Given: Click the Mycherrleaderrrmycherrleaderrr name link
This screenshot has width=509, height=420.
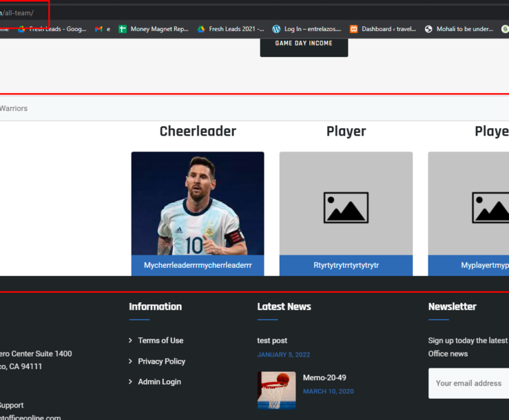Looking at the screenshot, I should (198, 265).
